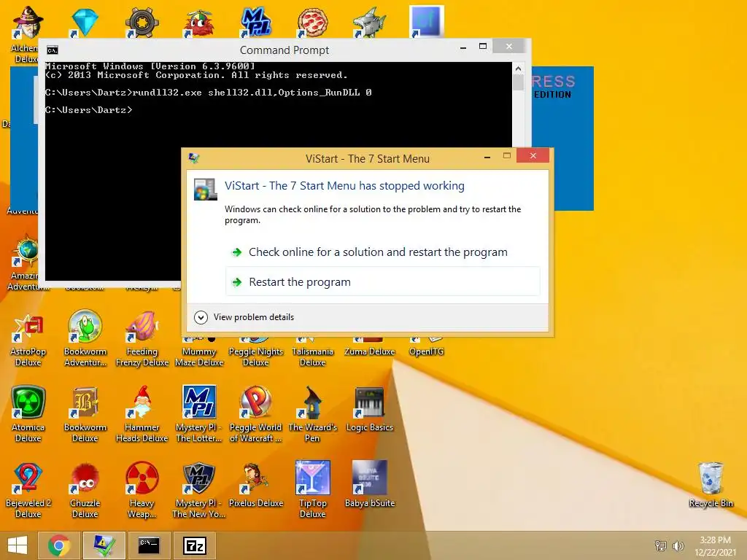Viewport: 747px width, 560px height.
Task: Open the Babya bSuite shortcut
Action: pos(370,486)
